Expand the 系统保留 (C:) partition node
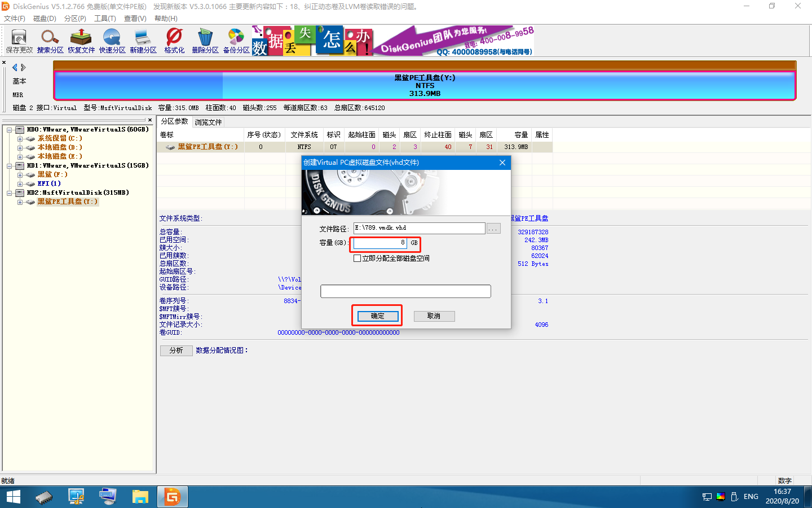Image resolution: width=812 pixels, height=508 pixels. pos(20,139)
